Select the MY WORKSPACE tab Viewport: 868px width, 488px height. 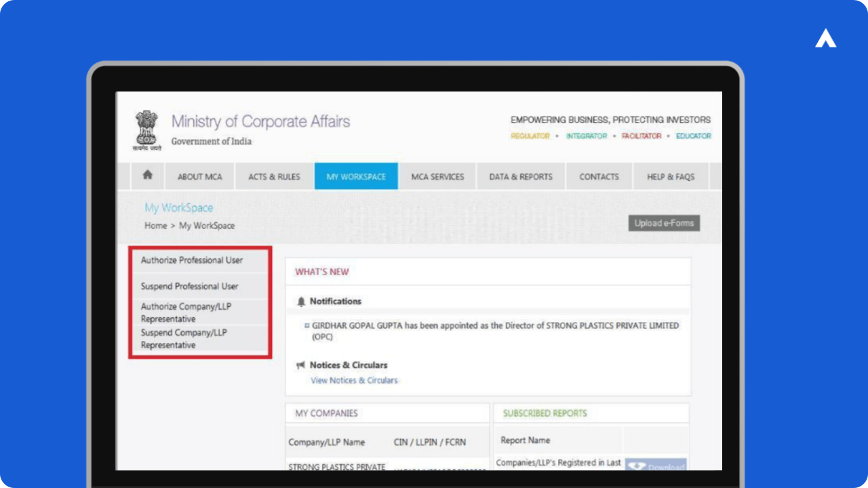(356, 176)
